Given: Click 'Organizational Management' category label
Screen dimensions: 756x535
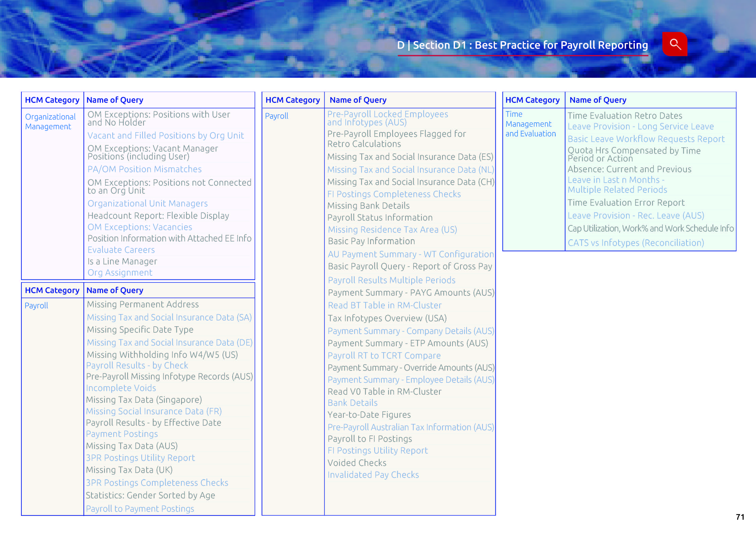Looking at the screenshot, I should click(50, 122).
